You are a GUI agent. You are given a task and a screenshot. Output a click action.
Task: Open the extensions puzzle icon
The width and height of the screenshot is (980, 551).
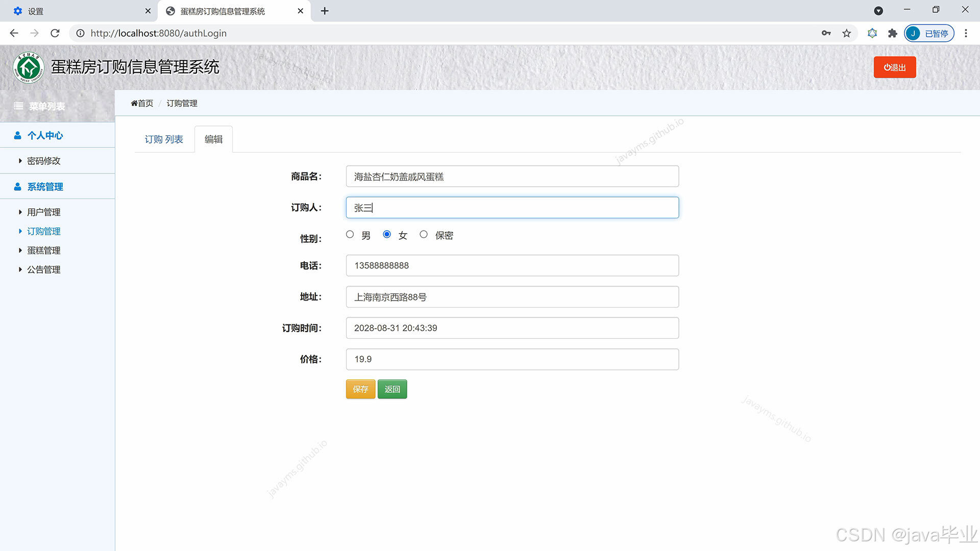click(892, 33)
